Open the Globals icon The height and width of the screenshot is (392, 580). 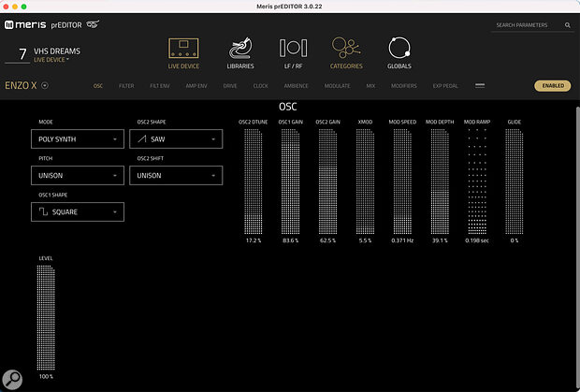point(399,48)
